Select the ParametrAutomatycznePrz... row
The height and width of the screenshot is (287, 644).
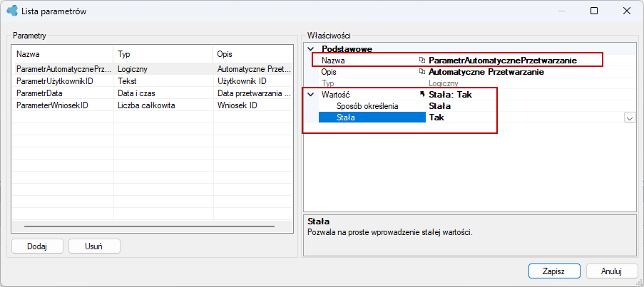pos(153,69)
